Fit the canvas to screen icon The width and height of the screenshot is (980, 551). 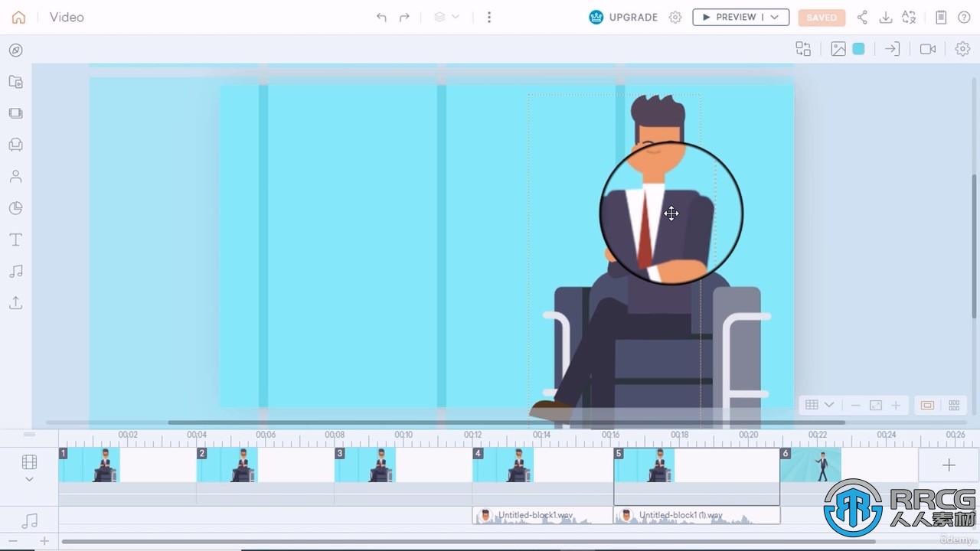(x=876, y=405)
